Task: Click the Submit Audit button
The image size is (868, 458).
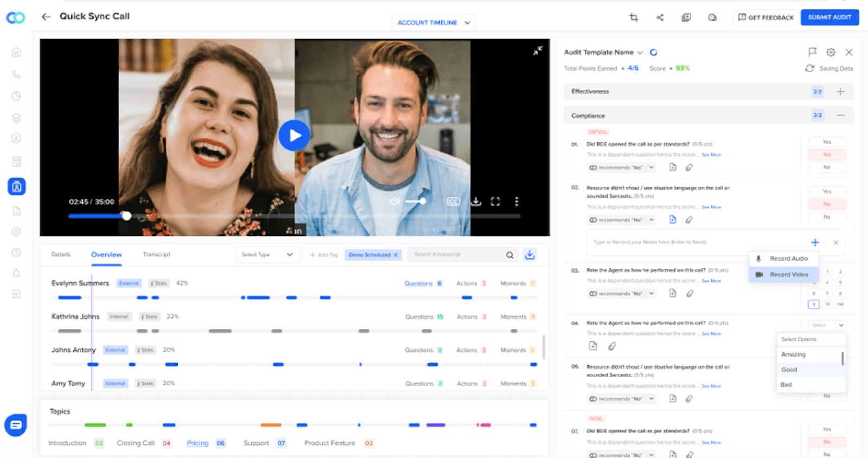Action: [829, 17]
